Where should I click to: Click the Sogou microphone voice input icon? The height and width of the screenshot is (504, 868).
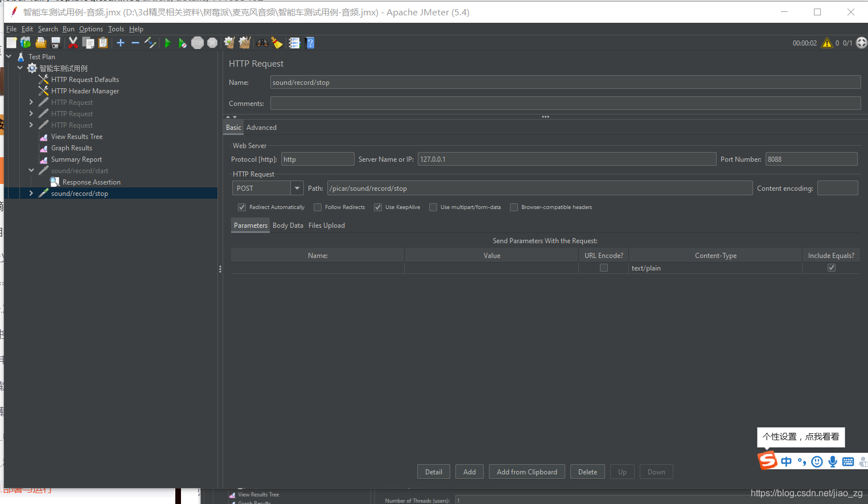[833, 462]
